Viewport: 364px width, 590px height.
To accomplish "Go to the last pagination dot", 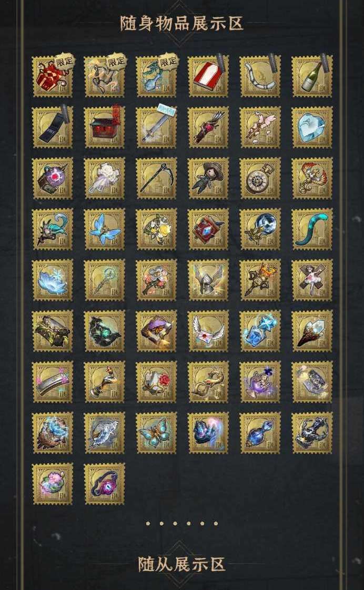I will click(x=216, y=523).
